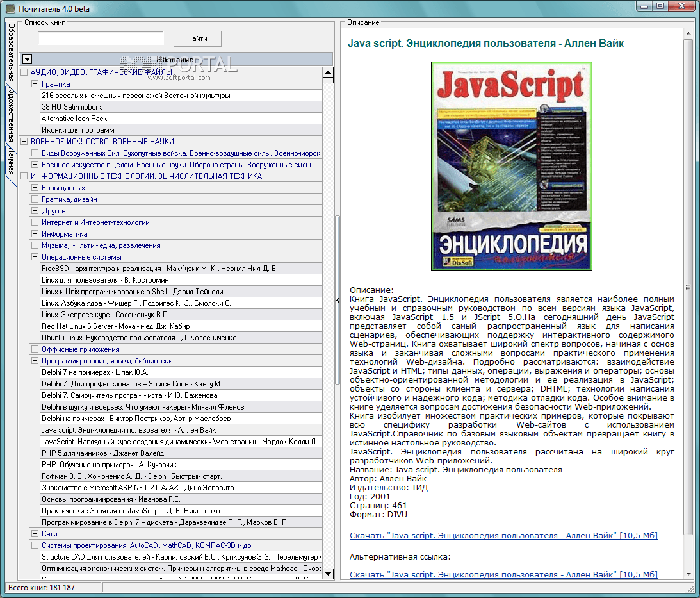700x598 pixels.
Task: Select Delphi в шутку и всерьез book
Action: point(181,407)
